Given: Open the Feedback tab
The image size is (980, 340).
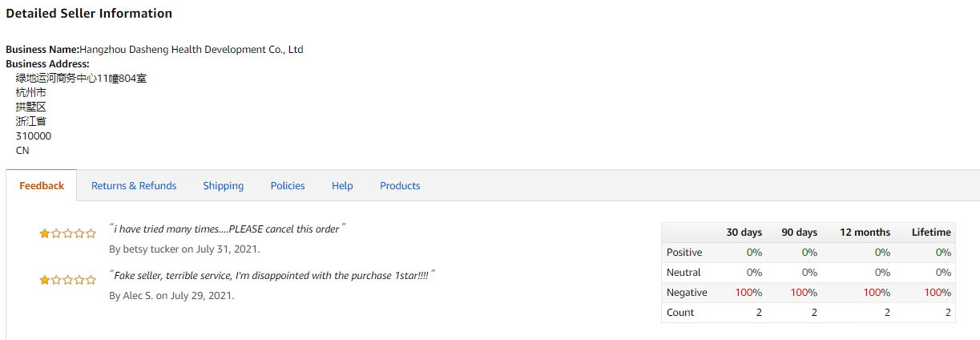Looking at the screenshot, I should pyautogui.click(x=42, y=186).
